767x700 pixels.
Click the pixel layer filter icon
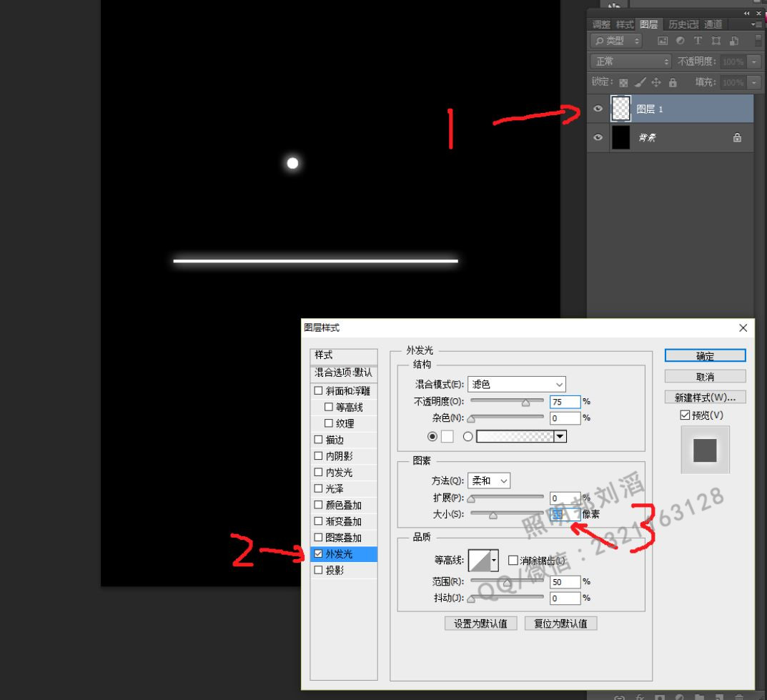663,41
